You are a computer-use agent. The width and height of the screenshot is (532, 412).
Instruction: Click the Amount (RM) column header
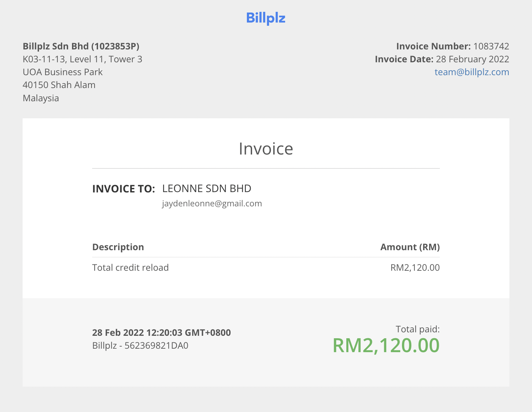pos(410,247)
